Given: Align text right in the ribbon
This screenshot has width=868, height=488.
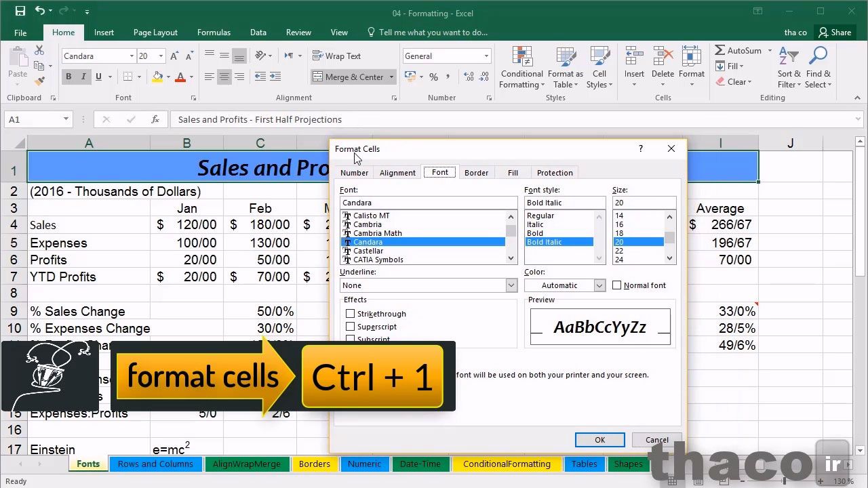Looking at the screenshot, I should 239,77.
